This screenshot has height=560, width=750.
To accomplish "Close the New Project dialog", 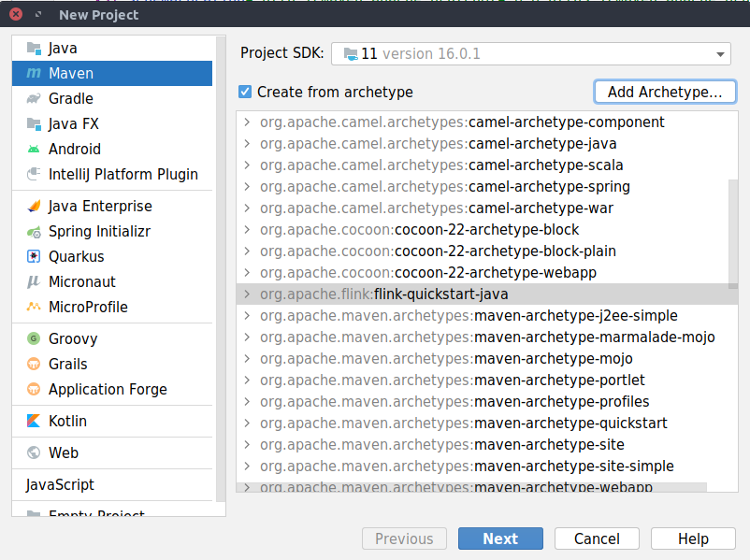I will point(16,14).
